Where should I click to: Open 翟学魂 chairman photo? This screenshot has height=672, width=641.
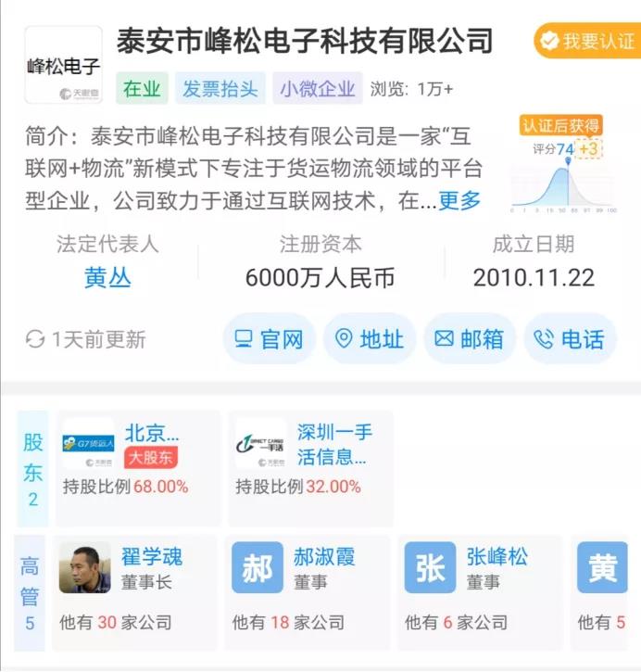[85, 567]
